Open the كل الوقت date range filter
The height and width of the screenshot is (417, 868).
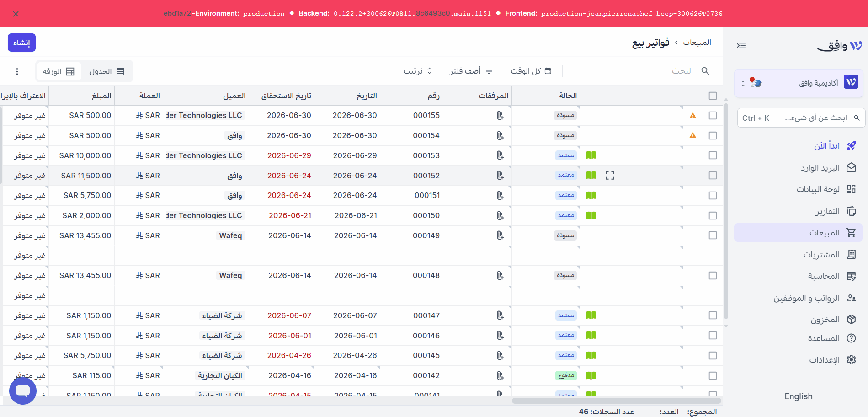531,71
